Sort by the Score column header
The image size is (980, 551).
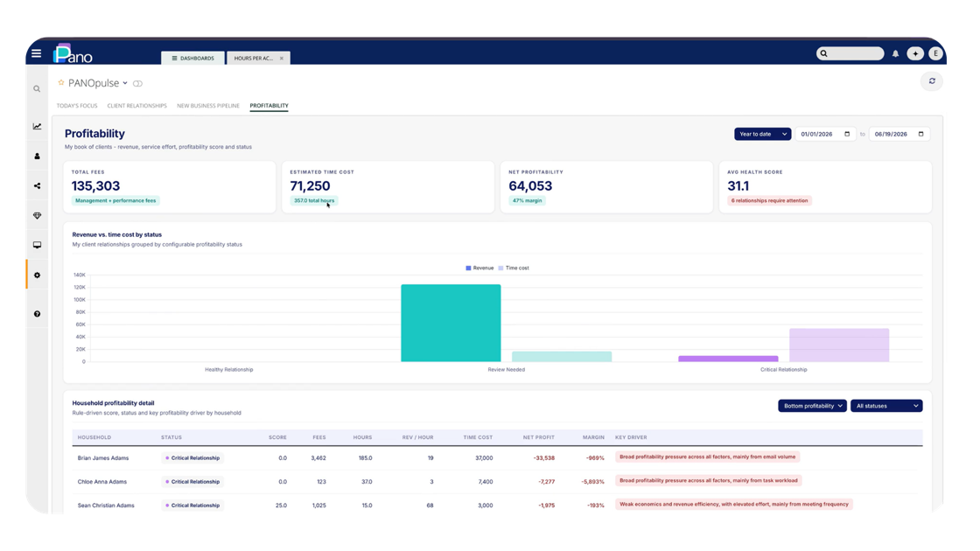(x=277, y=437)
